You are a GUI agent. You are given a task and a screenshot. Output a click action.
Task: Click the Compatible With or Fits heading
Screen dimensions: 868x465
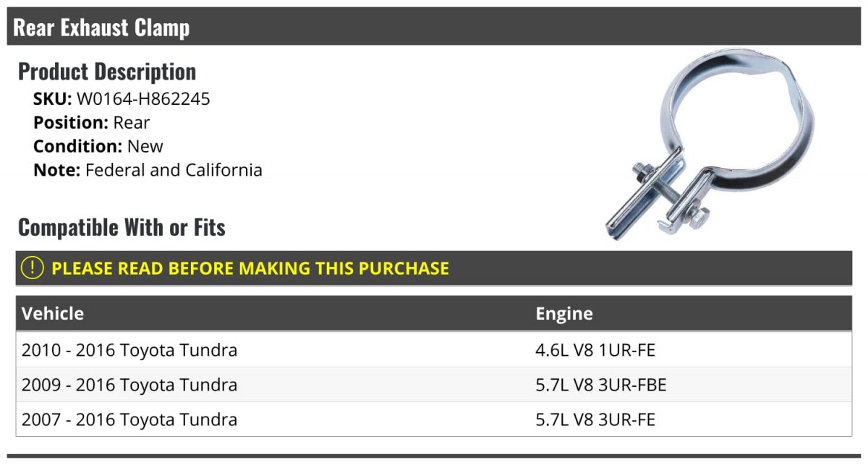pyautogui.click(x=122, y=227)
